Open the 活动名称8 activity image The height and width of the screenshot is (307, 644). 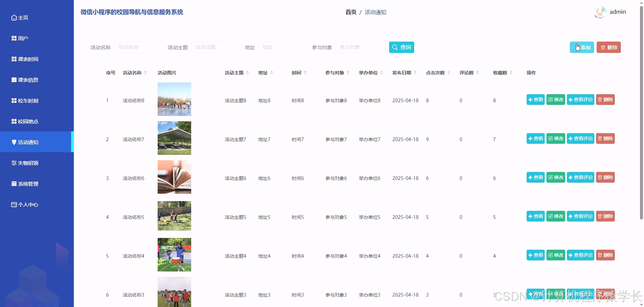174,99
